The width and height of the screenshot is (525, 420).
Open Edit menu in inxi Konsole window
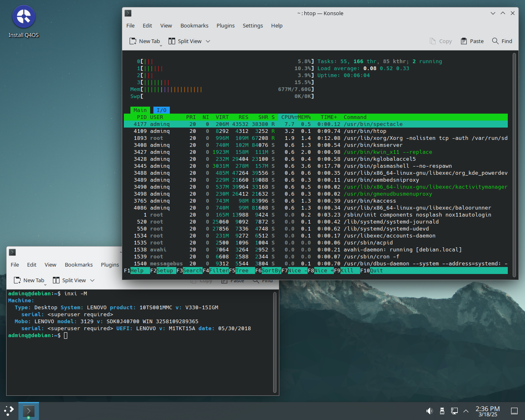coord(32,265)
